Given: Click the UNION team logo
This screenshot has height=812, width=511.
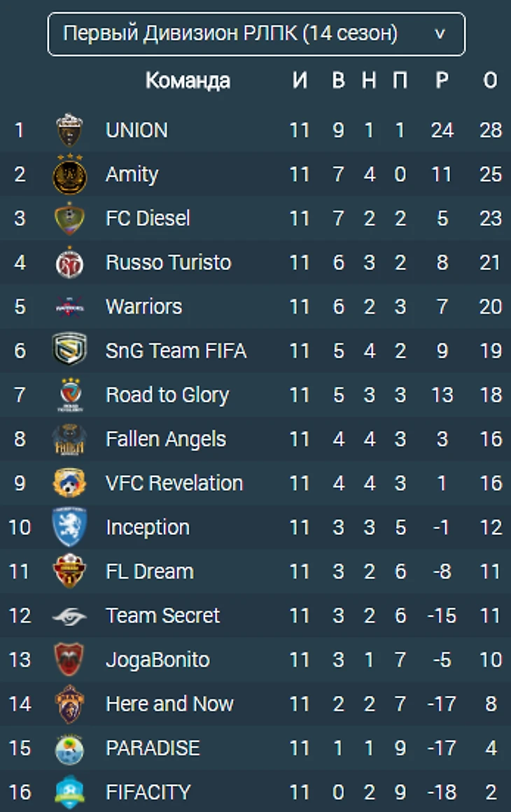Looking at the screenshot, I should 69,130.
